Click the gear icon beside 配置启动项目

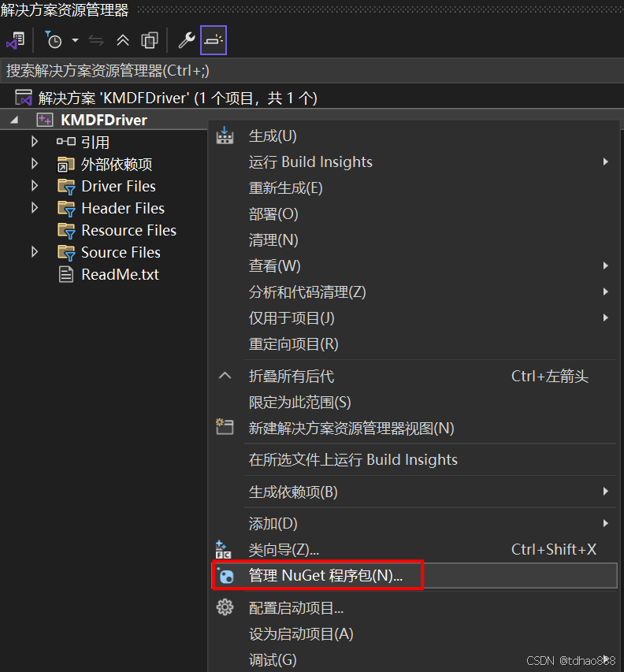[225, 607]
